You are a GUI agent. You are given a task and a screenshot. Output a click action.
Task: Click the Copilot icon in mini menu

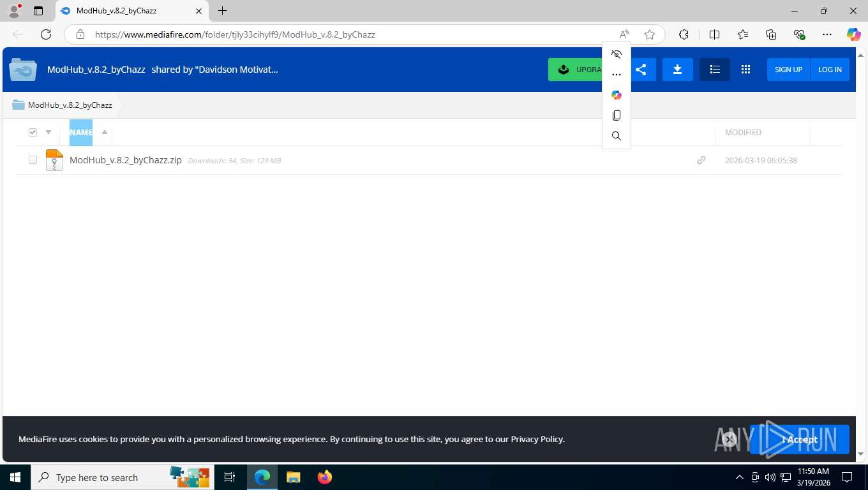point(617,95)
